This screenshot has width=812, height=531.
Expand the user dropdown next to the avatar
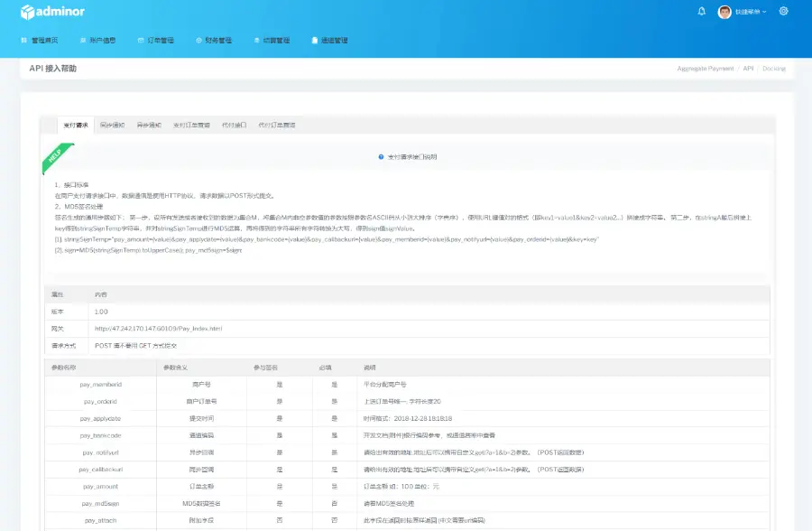tap(751, 12)
